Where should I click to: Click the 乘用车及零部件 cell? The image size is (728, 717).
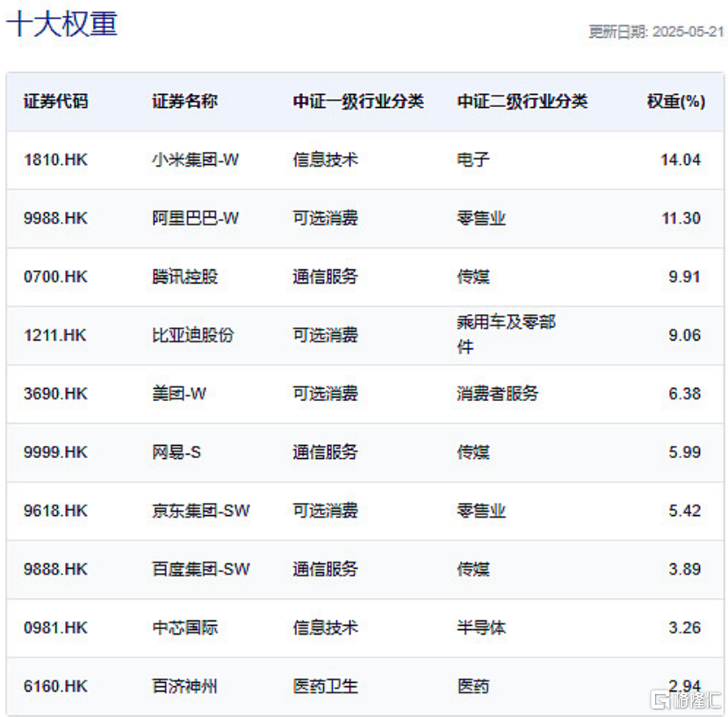(506, 334)
